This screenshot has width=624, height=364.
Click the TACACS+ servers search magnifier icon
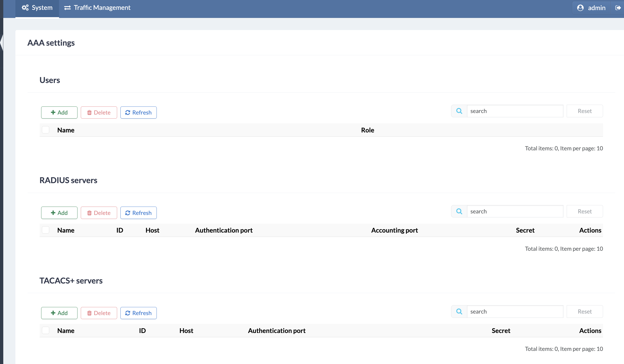pyautogui.click(x=459, y=312)
